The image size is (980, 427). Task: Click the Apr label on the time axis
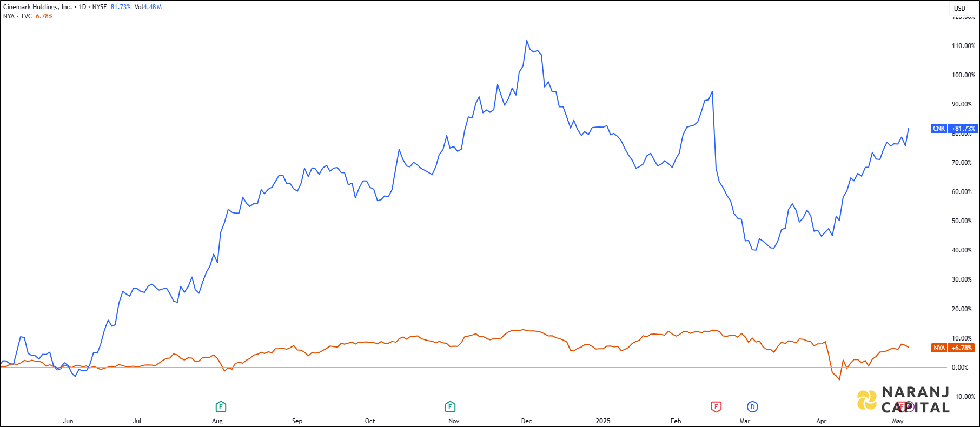pos(822,421)
